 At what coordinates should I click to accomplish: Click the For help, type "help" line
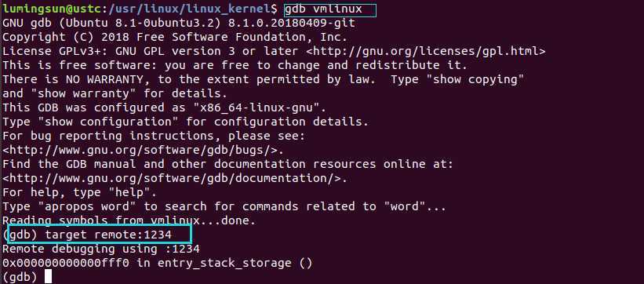[x=80, y=192]
